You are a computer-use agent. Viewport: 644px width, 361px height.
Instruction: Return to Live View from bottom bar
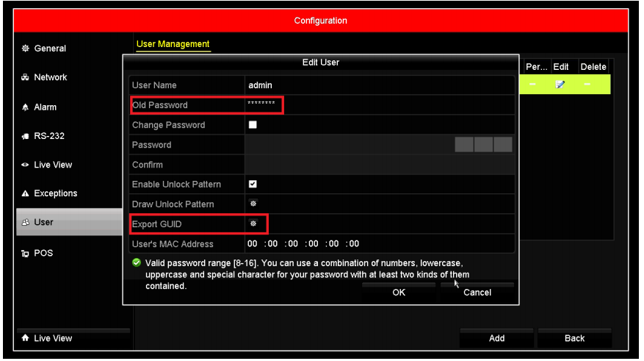[53, 338]
